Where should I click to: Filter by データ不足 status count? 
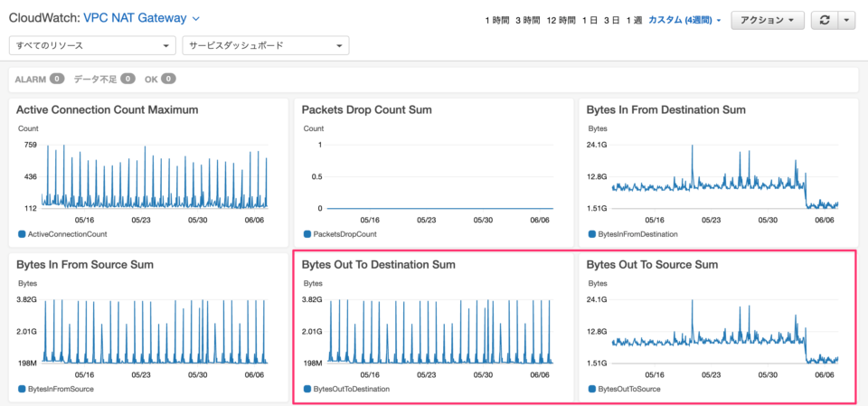104,80
